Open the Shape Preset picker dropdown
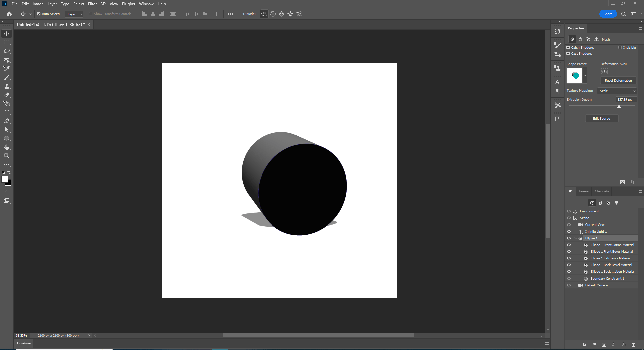This screenshot has width=644, height=350. tap(585, 75)
